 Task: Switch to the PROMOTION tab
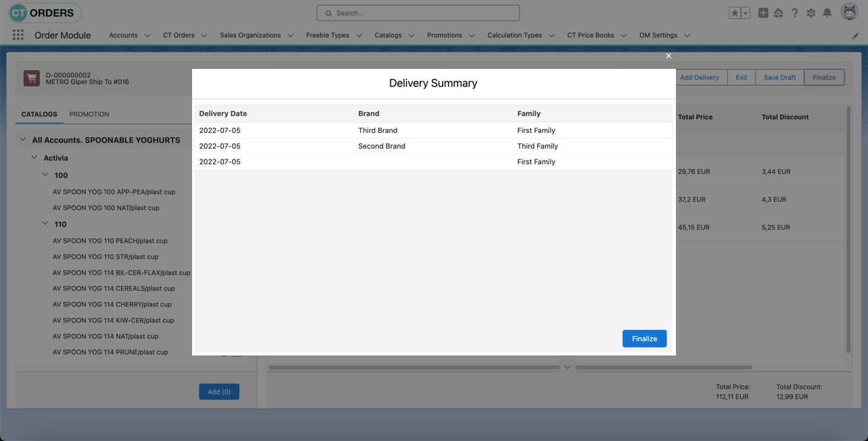click(x=89, y=114)
